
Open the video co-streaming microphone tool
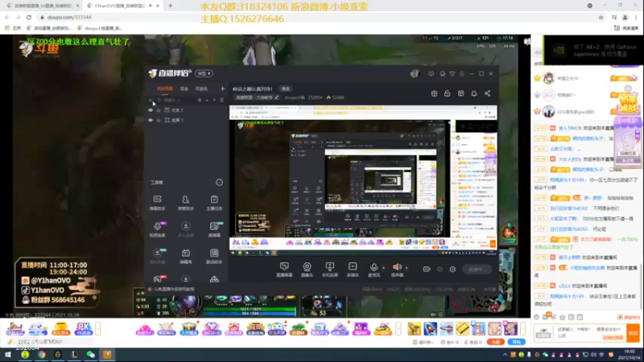pyautogui.click(x=157, y=229)
